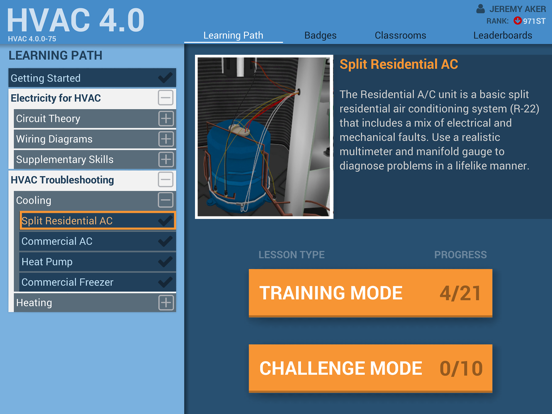Start Challenge Mode lesson

point(370,368)
